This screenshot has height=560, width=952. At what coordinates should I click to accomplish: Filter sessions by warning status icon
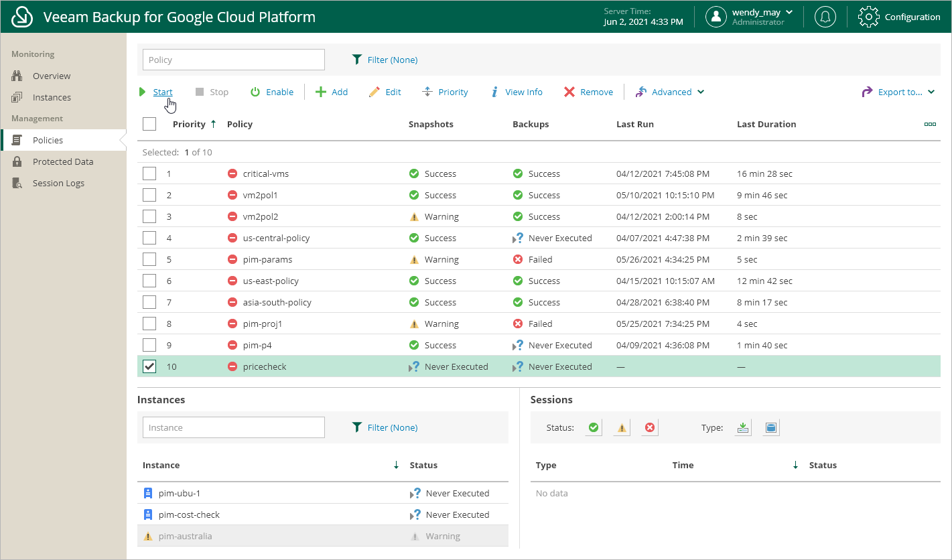pos(622,427)
